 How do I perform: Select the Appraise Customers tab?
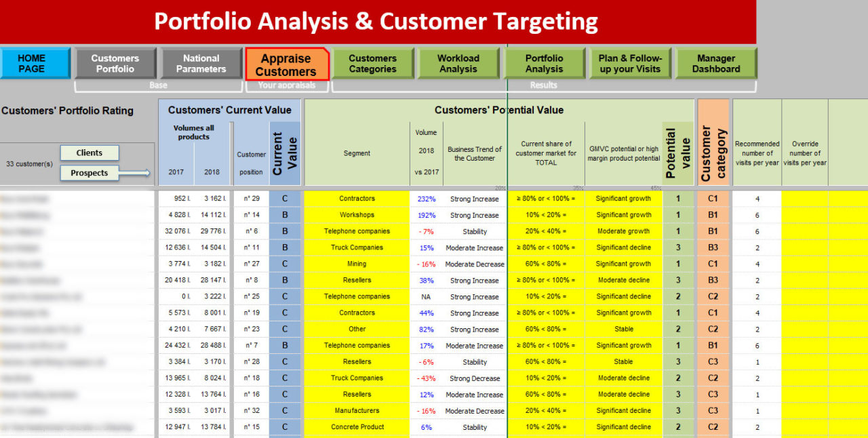pyautogui.click(x=287, y=62)
